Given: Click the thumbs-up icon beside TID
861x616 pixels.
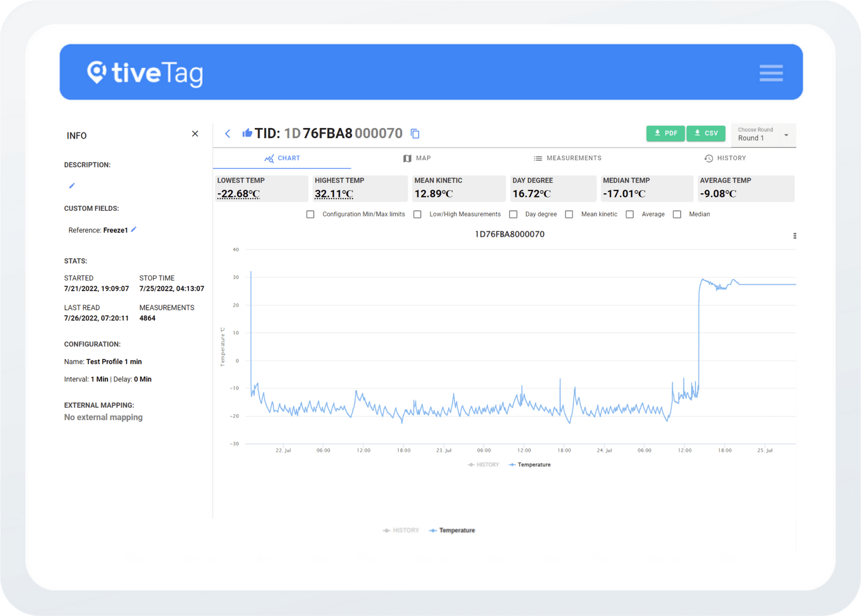Looking at the screenshot, I should pos(247,133).
